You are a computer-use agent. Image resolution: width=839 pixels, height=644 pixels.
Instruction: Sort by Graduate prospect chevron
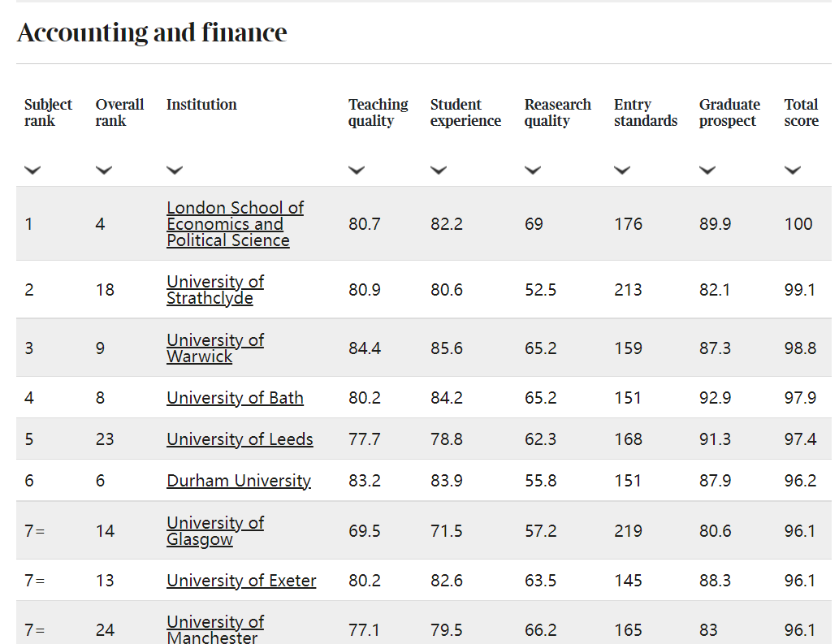point(707,171)
